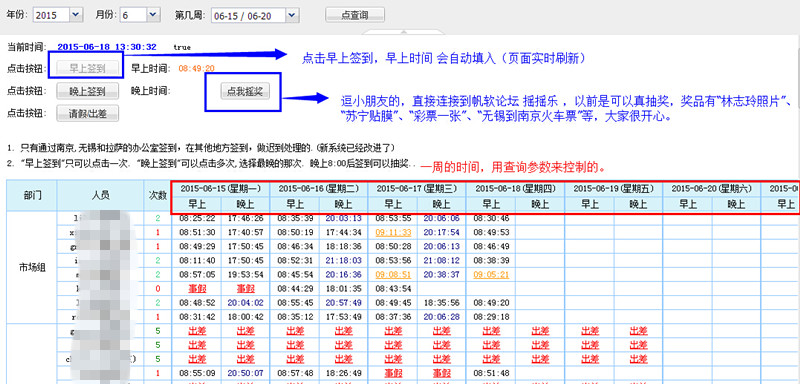Viewport: 800px width, 384px height.
Task: Click the 2015-06-16 (星期二) date header
Action: pyautogui.click(x=318, y=188)
